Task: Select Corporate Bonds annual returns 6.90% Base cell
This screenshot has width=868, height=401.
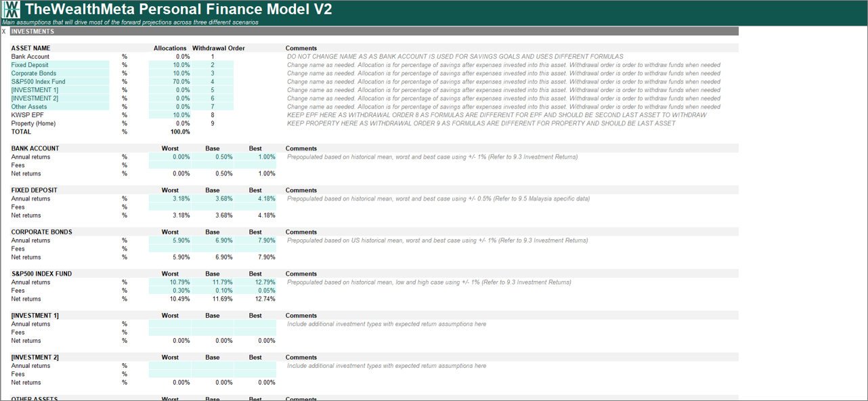Action: coord(213,240)
